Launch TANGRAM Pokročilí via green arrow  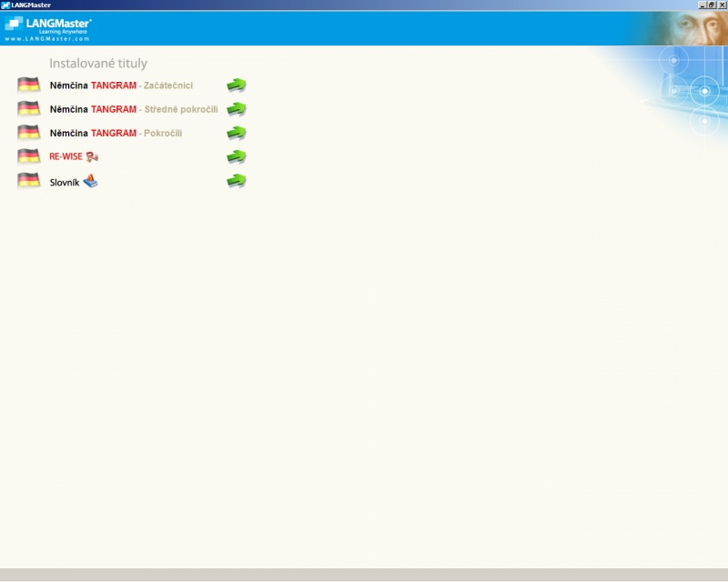tap(237, 133)
